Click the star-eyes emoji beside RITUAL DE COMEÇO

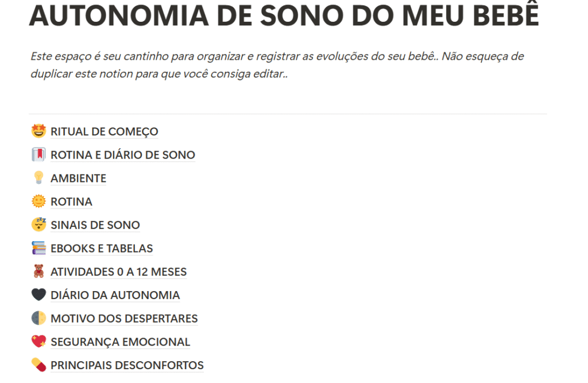pyautogui.click(x=38, y=131)
